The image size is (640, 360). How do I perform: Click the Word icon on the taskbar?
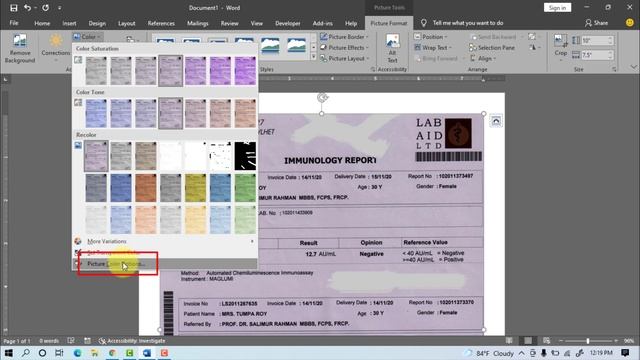[147, 353]
